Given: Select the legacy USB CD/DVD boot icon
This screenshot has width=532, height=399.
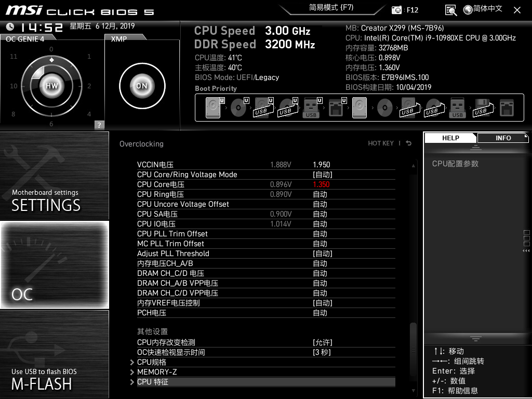Looking at the screenshot, I should point(434,108).
